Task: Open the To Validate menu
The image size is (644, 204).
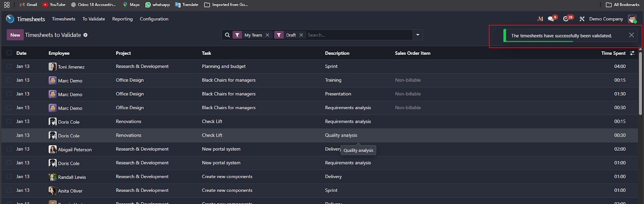Action: click(94, 19)
